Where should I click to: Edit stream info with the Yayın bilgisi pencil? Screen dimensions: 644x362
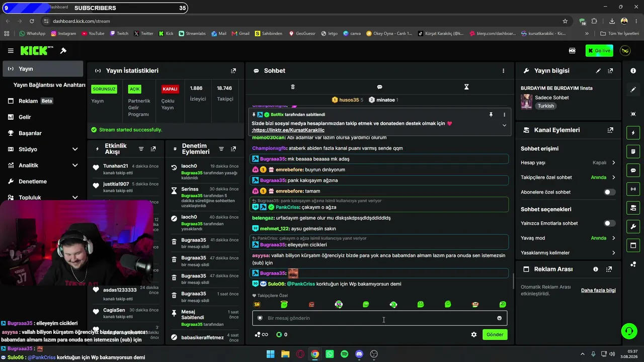coord(598,71)
